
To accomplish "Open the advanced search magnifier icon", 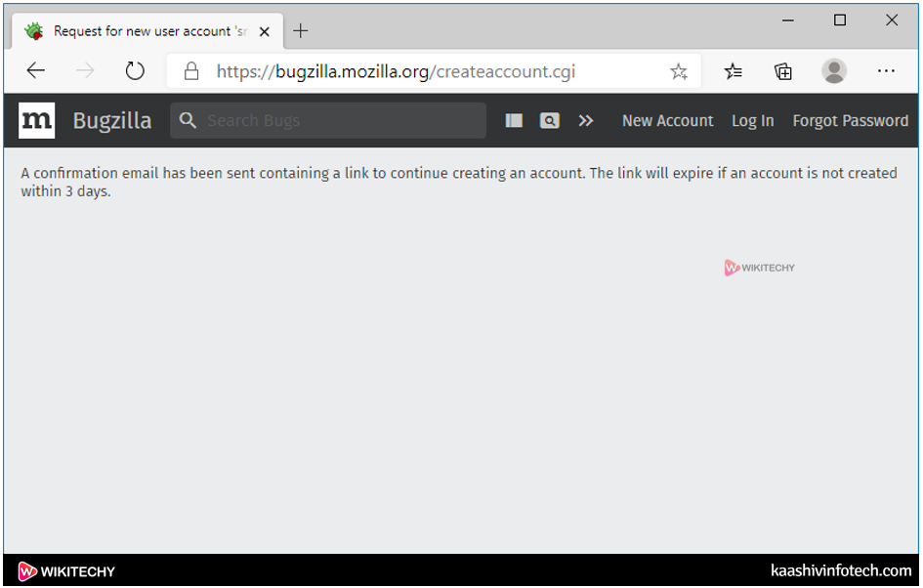I will pyautogui.click(x=550, y=120).
